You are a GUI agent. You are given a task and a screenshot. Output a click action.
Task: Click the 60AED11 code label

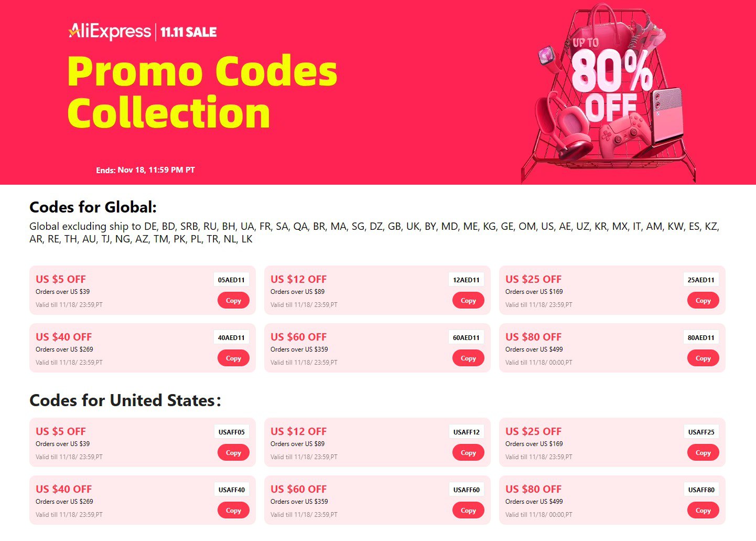(466, 338)
